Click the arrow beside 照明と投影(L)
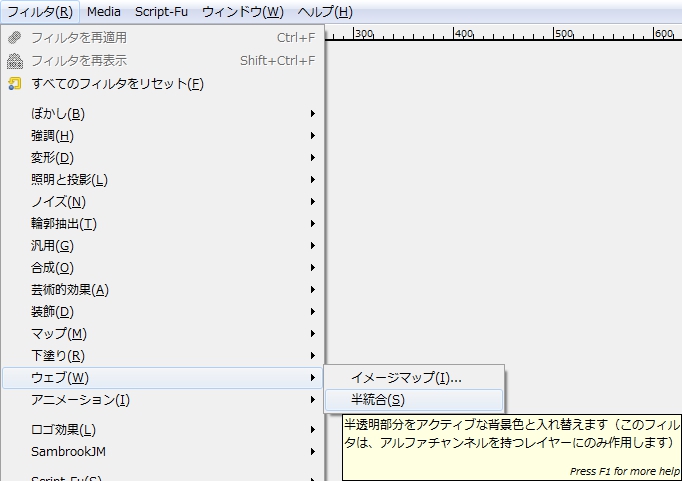This screenshot has width=682, height=481. (312, 180)
